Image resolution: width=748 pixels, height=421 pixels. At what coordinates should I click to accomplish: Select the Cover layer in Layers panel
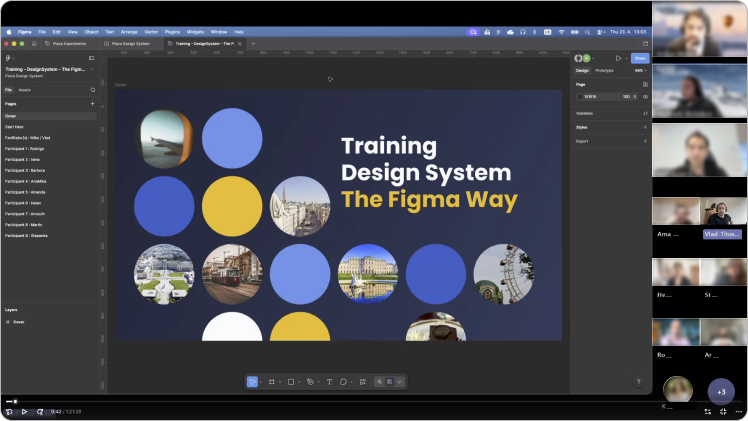(19, 322)
